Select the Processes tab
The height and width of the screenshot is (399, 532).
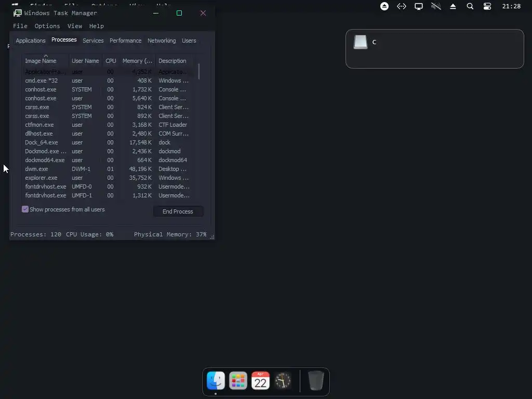64,39
